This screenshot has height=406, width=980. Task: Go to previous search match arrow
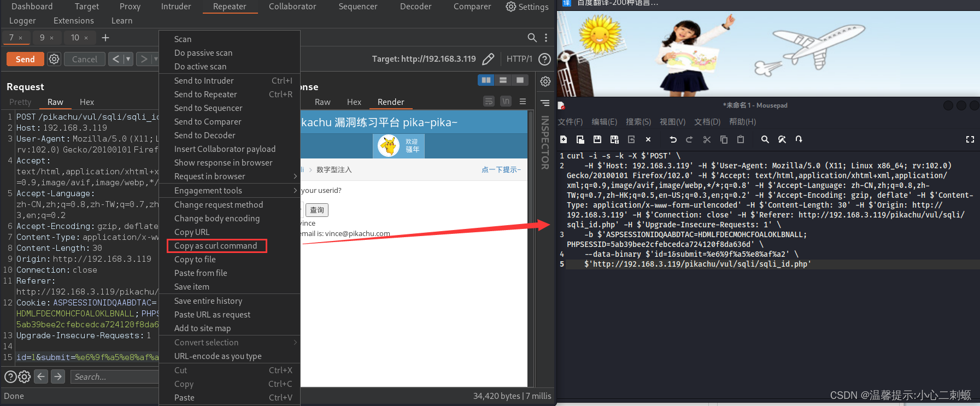[41, 376]
